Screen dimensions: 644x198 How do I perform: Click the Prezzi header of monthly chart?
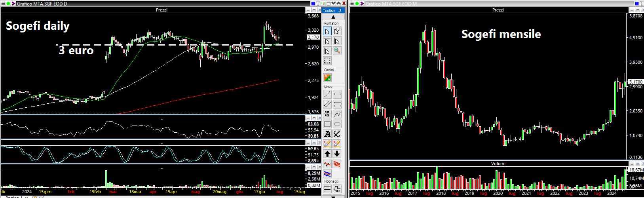pos(498,10)
